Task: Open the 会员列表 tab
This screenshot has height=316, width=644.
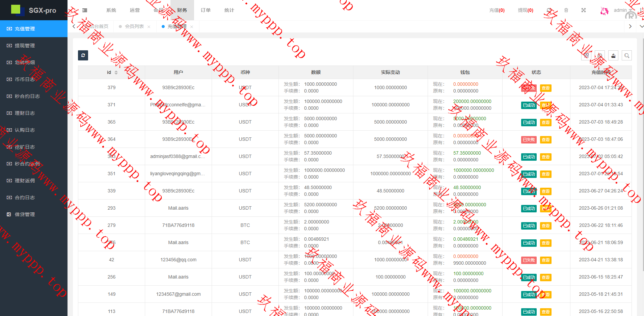Action: click(134, 26)
